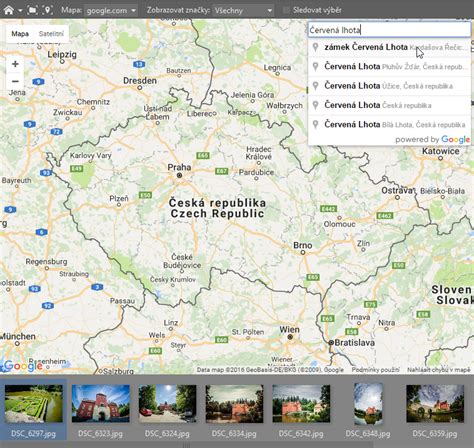Click the Červená lhota search field
474x448 pixels.
pyautogui.click(x=389, y=30)
